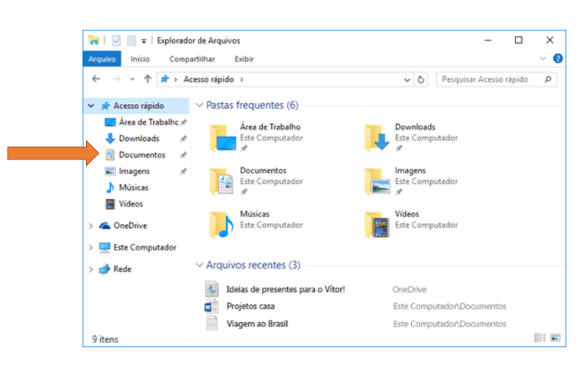The width and height of the screenshot is (588, 366).
Task: Click the File Explorer icon in title bar
Action: point(93,40)
